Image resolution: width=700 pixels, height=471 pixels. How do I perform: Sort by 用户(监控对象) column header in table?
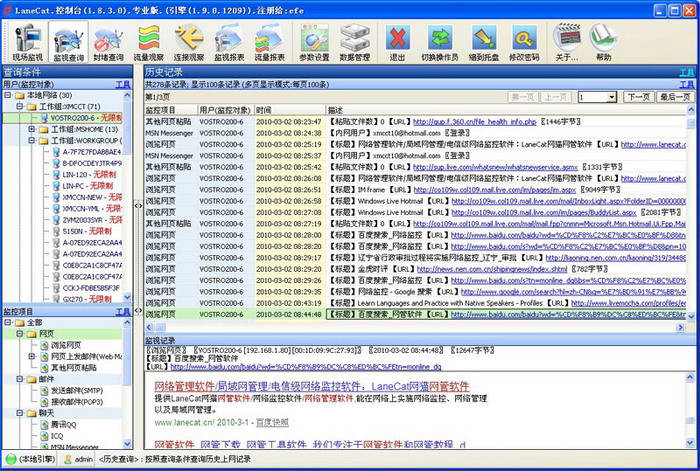[225, 110]
